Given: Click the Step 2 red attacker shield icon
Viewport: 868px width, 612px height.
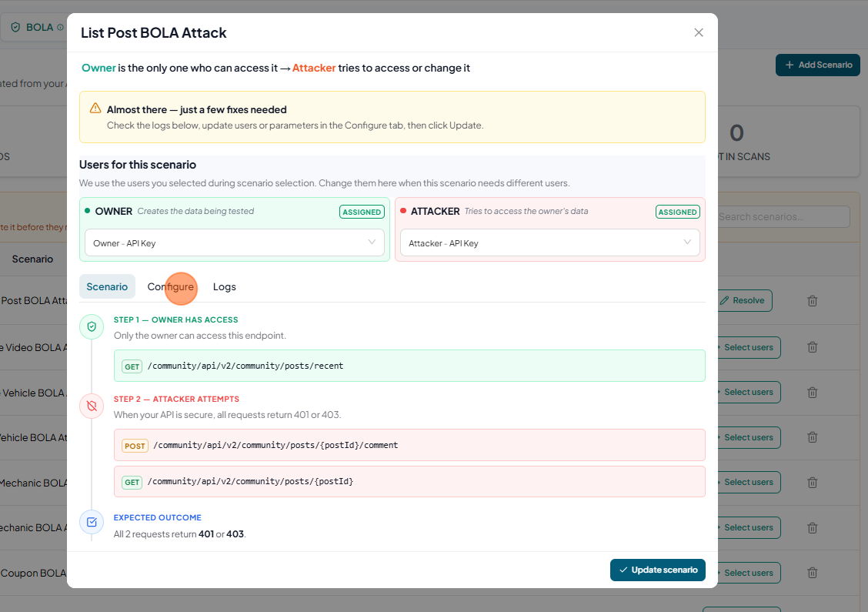Looking at the screenshot, I should (92, 406).
